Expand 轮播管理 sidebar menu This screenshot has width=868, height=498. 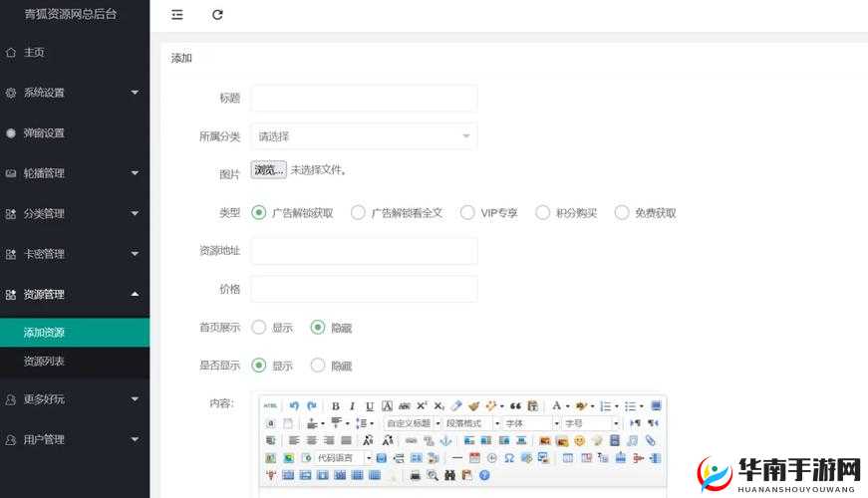[x=75, y=173]
